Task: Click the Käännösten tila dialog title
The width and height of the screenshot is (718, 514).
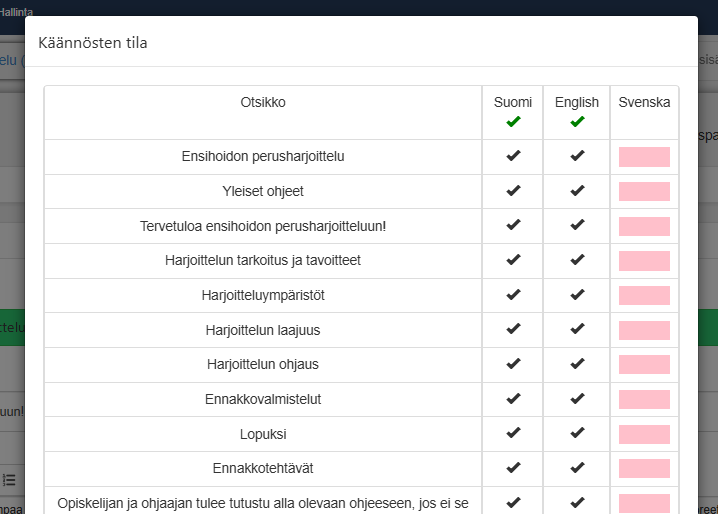Action: click(93, 43)
